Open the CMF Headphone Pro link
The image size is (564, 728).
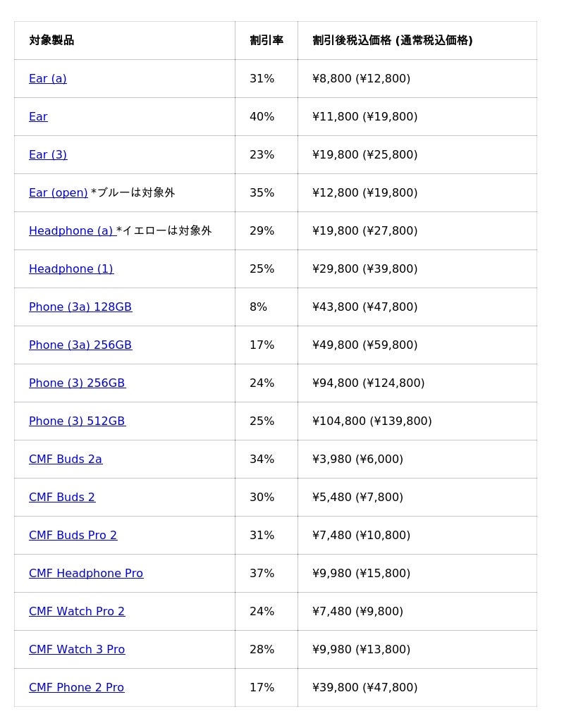tap(86, 574)
